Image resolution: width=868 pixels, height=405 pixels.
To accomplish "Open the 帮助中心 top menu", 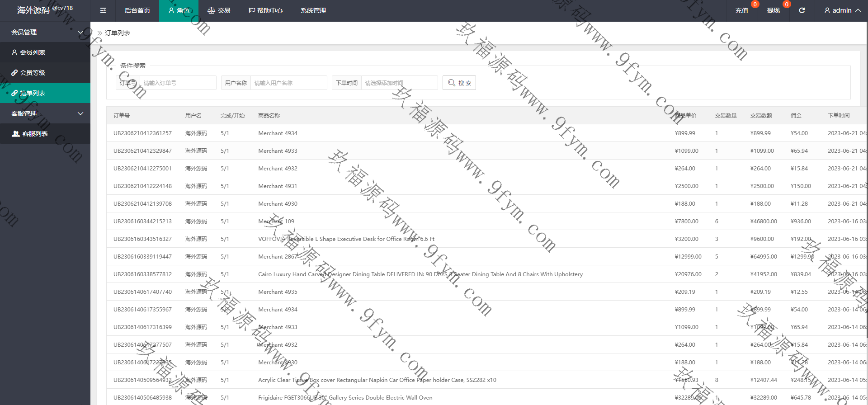I will click(265, 10).
